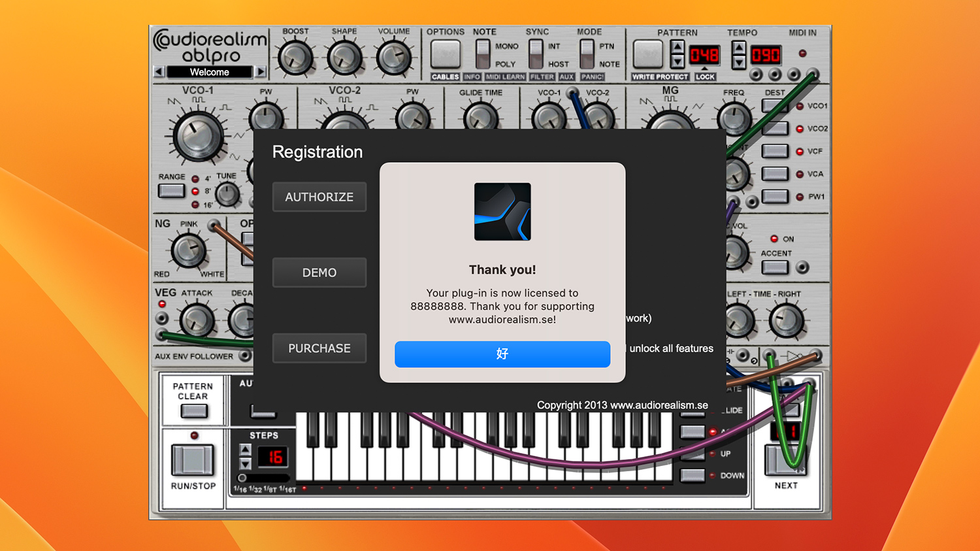Click the noise generator PINK/WHITE knob
The width and height of the screenshot is (980, 551).
pyautogui.click(x=189, y=251)
